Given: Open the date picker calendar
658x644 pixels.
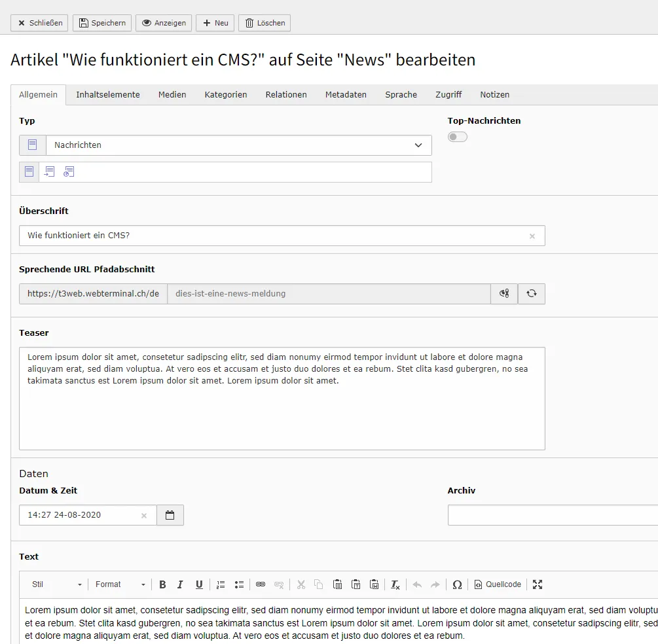Looking at the screenshot, I should [170, 515].
